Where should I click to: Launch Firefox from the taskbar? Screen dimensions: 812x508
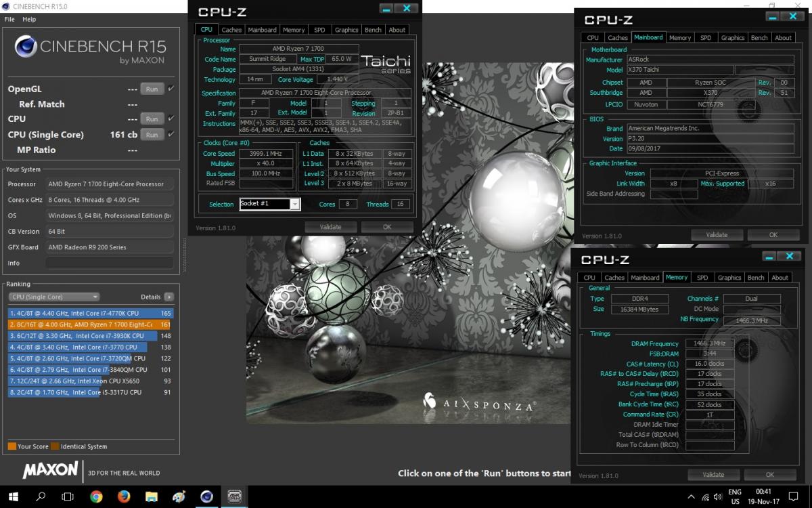(124, 496)
